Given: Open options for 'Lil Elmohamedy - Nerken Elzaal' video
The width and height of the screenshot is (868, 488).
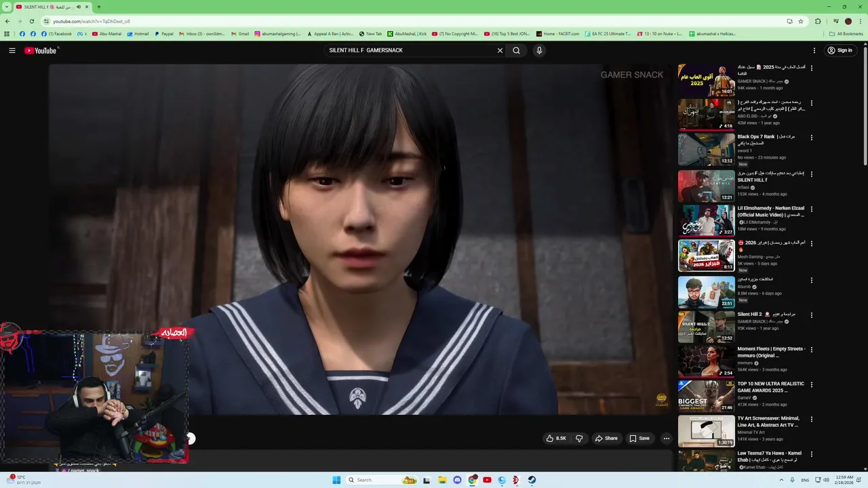Looking at the screenshot, I should tap(812, 209).
